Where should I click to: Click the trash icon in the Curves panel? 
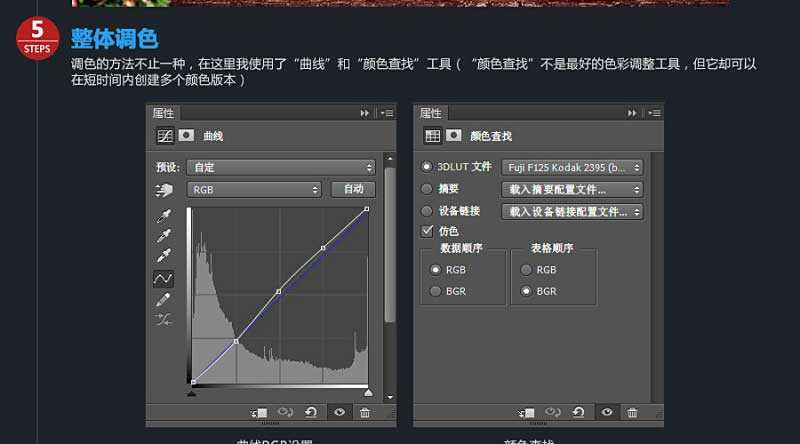[x=365, y=412]
